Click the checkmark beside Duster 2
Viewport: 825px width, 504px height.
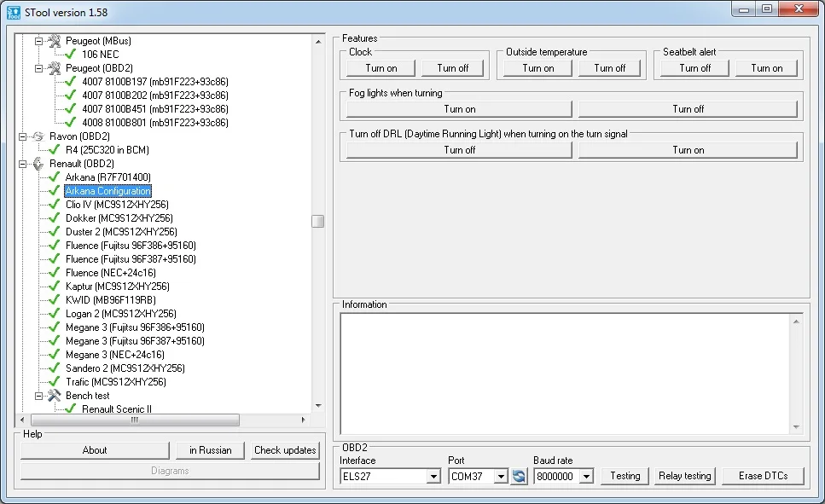[x=55, y=231]
